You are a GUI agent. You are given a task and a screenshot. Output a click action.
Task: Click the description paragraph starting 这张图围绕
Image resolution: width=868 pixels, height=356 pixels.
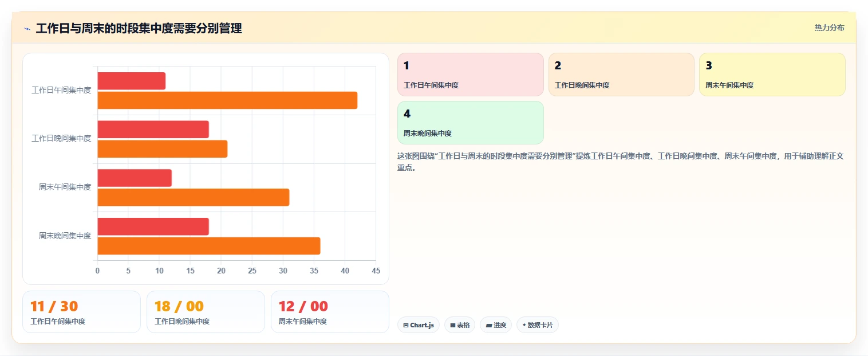point(621,162)
